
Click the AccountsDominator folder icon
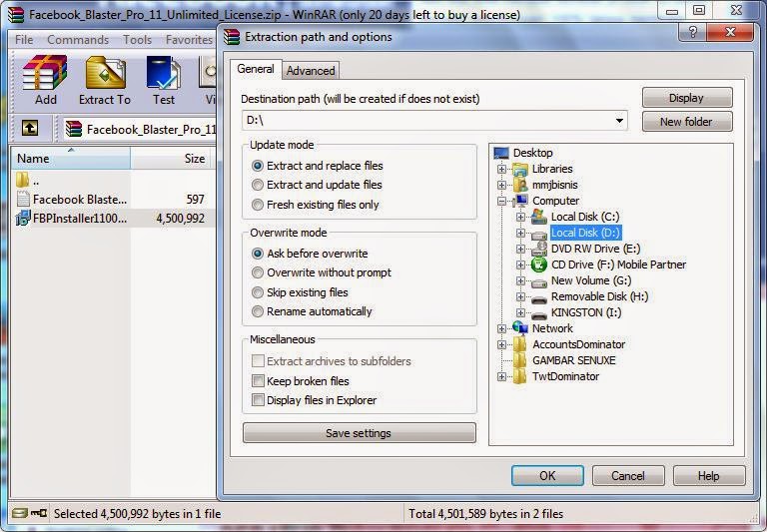click(520, 344)
